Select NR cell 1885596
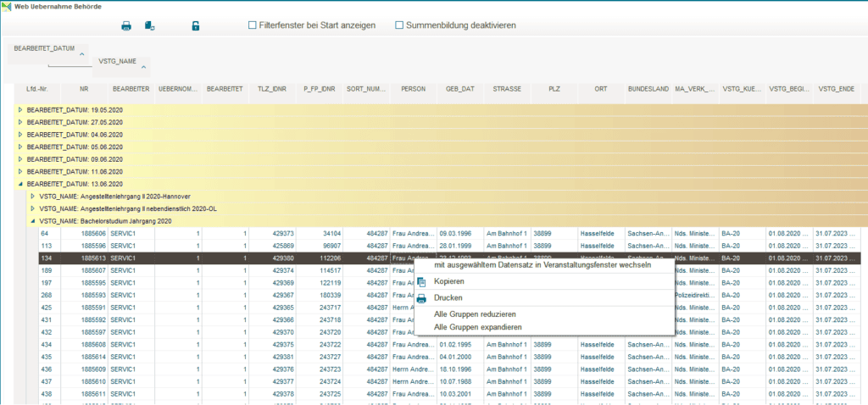Image resolution: width=868 pixels, height=405 pixels. coord(84,246)
